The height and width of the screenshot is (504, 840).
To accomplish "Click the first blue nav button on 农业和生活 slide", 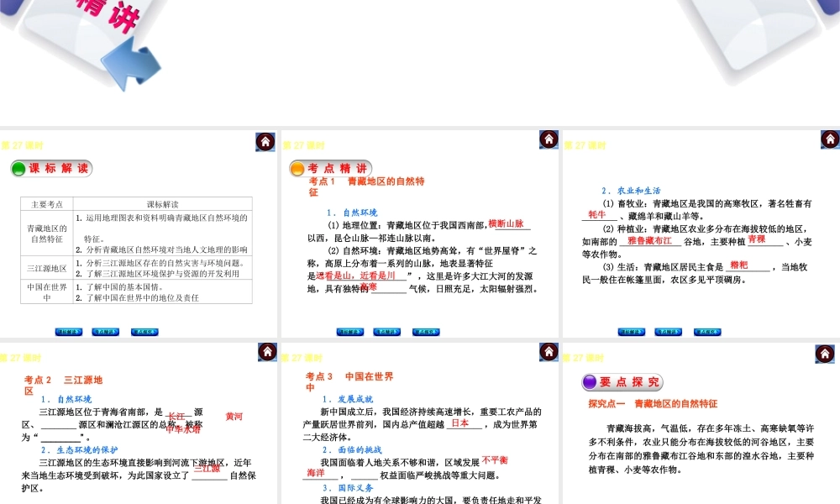I will (x=631, y=332).
